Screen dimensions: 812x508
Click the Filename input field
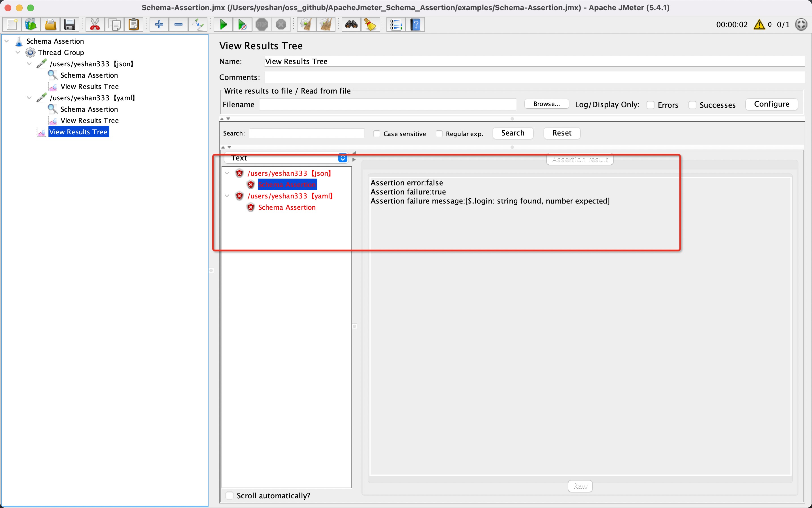392,104
